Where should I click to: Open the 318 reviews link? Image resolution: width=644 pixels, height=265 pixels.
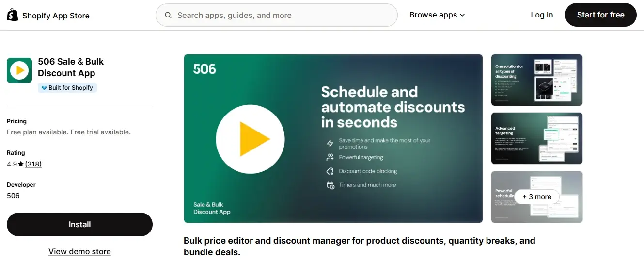[33, 164]
